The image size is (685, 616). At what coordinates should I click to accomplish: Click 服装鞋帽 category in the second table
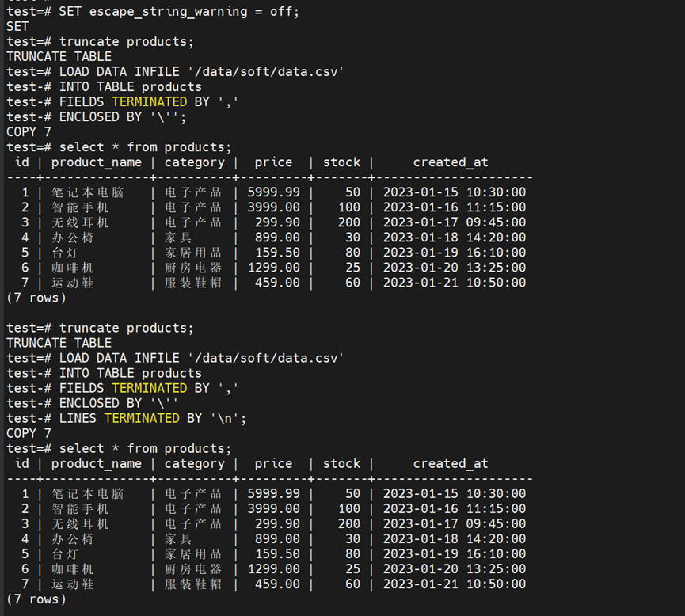(x=193, y=584)
